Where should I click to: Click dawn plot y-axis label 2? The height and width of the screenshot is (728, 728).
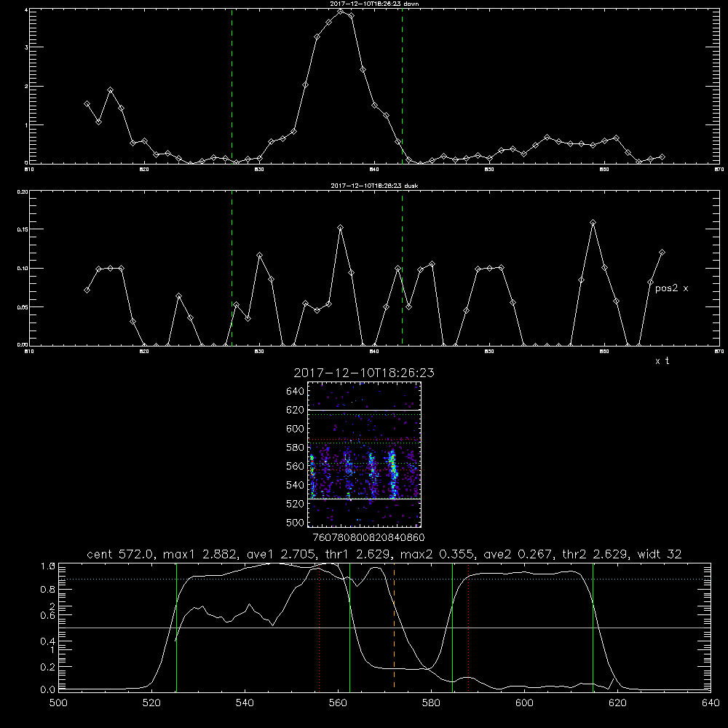click(26, 87)
